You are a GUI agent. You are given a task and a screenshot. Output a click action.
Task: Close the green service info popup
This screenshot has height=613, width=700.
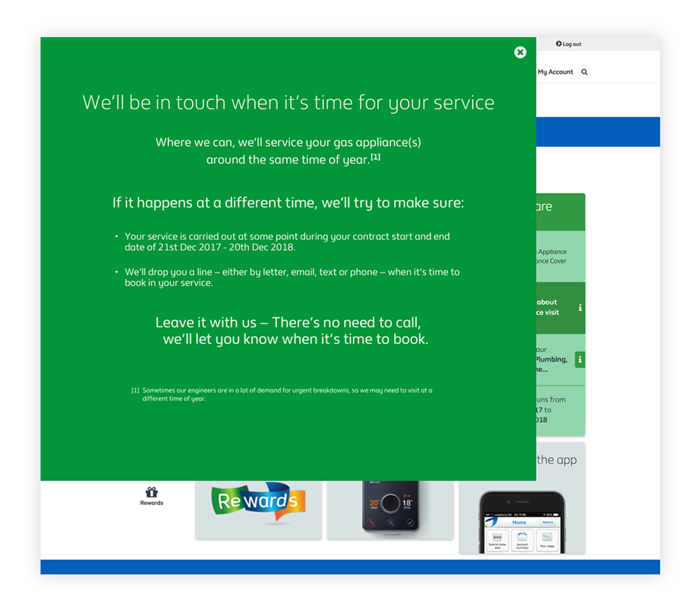click(520, 52)
